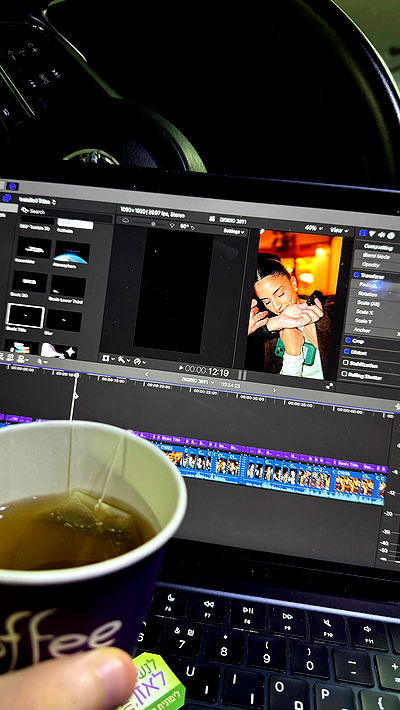The height and width of the screenshot is (710, 400).
Task: Open the Color inspector triangle icon
Action: (372, 234)
